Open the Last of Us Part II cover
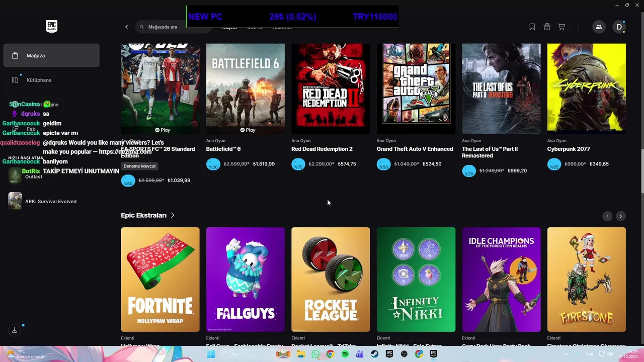The width and height of the screenshot is (644, 362). point(501,89)
